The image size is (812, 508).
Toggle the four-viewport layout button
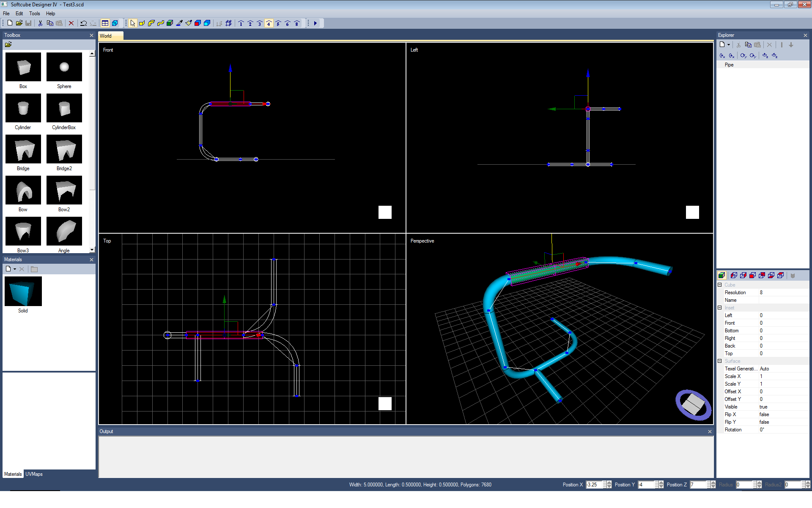tap(105, 23)
